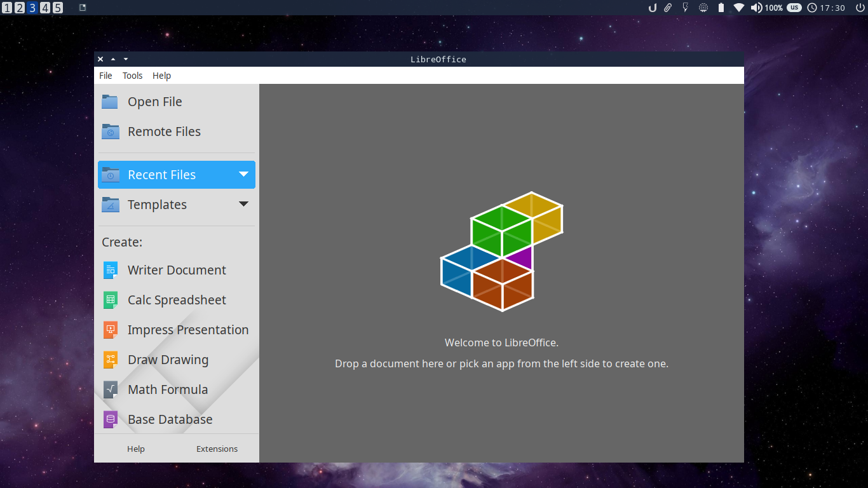Click the LibreOffice cubes logo
This screenshot has height=488, width=868.
pyautogui.click(x=502, y=252)
